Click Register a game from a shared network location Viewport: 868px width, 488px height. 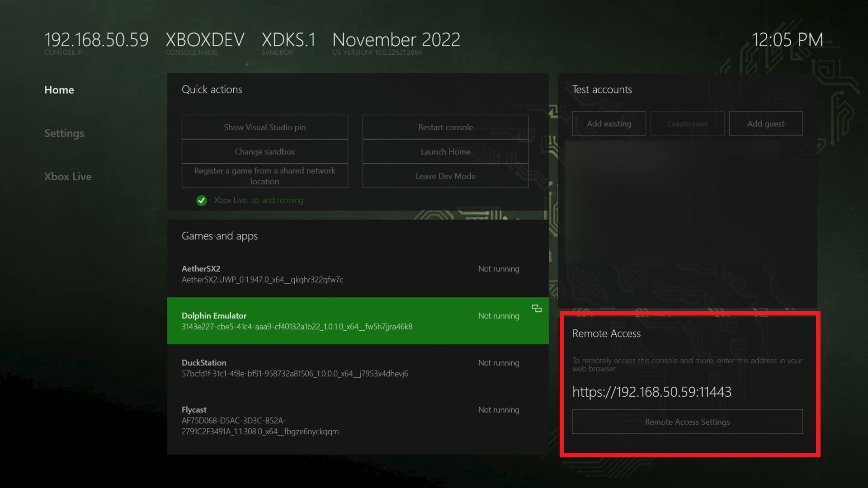point(264,176)
